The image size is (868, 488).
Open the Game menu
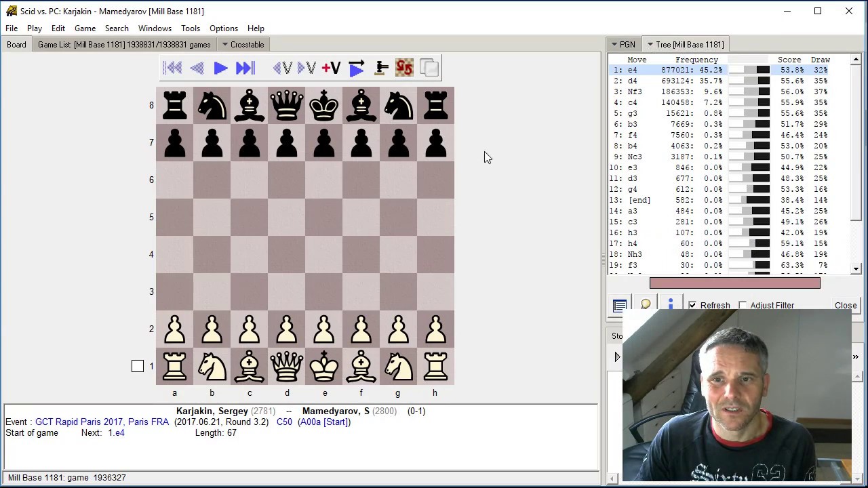85,28
